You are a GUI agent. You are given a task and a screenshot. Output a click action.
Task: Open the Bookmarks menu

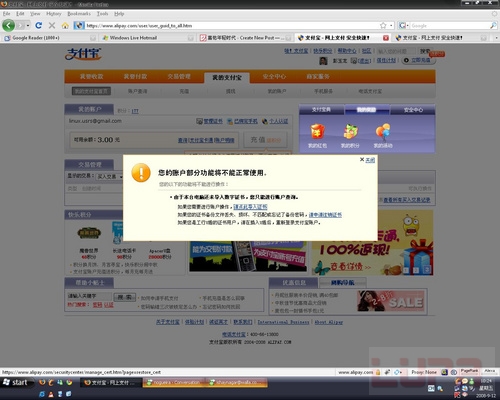[79, 14]
